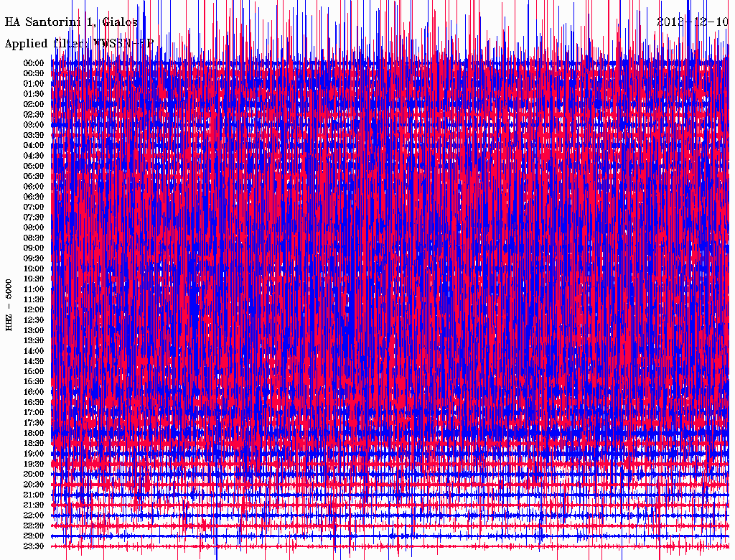Click the 16:30 time row label
This screenshot has width=735, height=560.
tap(34, 403)
